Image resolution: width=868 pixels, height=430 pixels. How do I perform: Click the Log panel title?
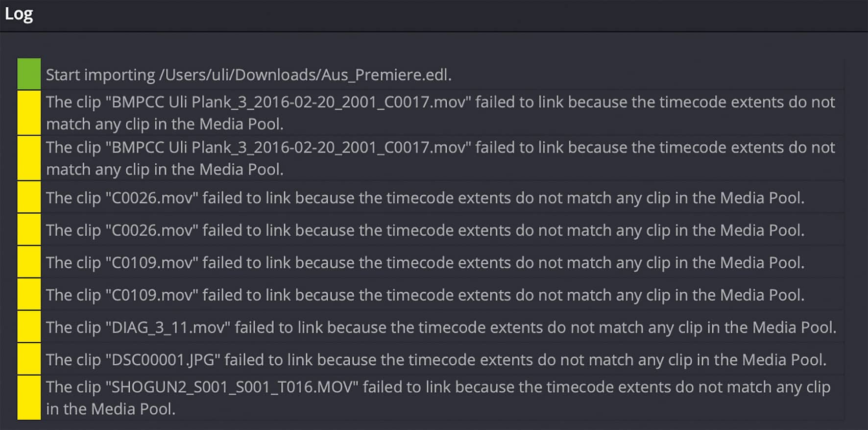tap(19, 14)
